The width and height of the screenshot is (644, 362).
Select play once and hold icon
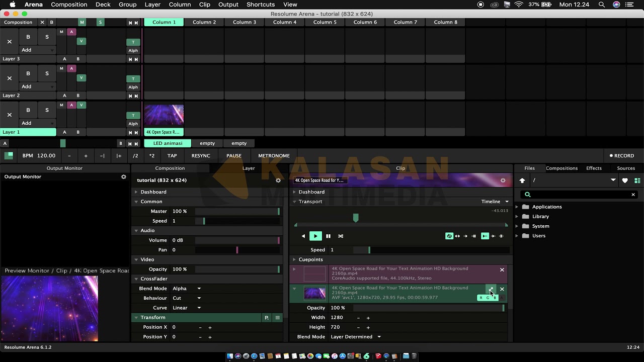(x=473, y=236)
